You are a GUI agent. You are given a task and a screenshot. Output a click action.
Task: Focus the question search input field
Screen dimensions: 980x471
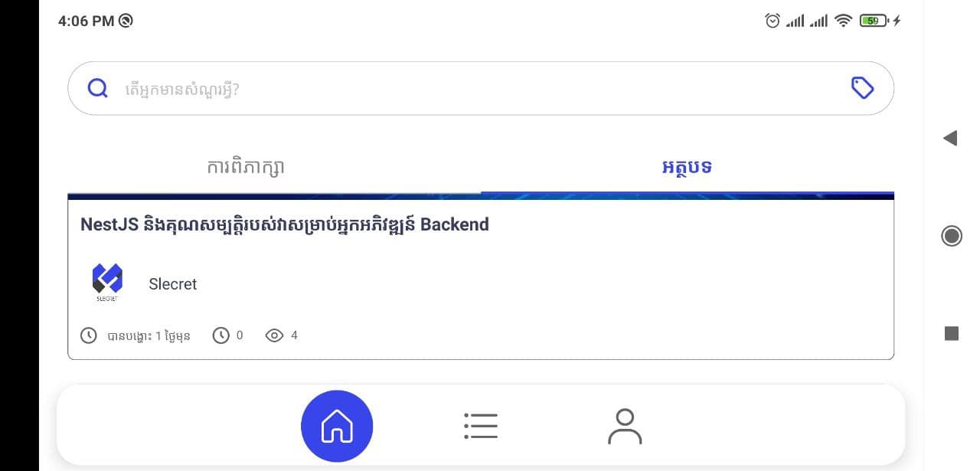481,89
